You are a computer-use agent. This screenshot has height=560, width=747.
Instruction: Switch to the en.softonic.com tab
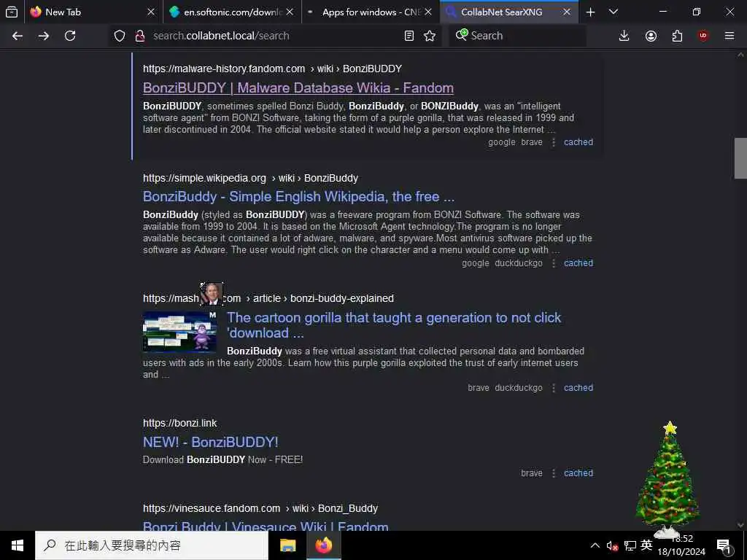232,12
